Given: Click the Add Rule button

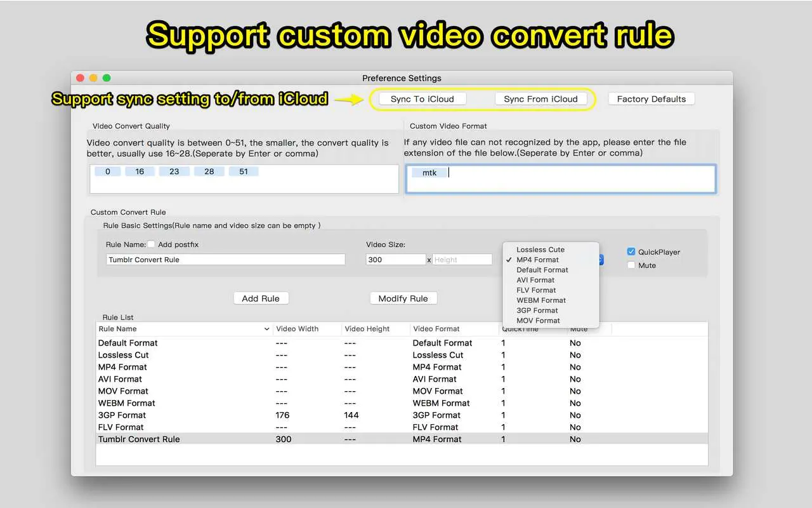Looking at the screenshot, I should (261, 298).
